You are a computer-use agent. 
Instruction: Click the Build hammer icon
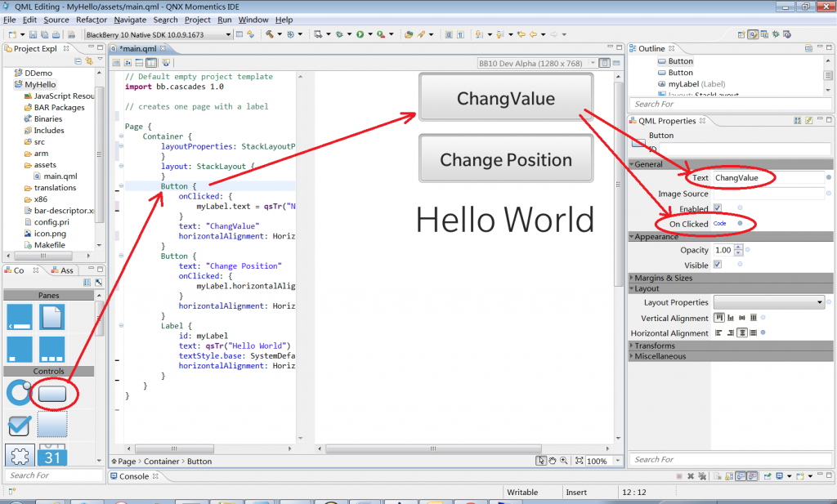click(270, 34)
